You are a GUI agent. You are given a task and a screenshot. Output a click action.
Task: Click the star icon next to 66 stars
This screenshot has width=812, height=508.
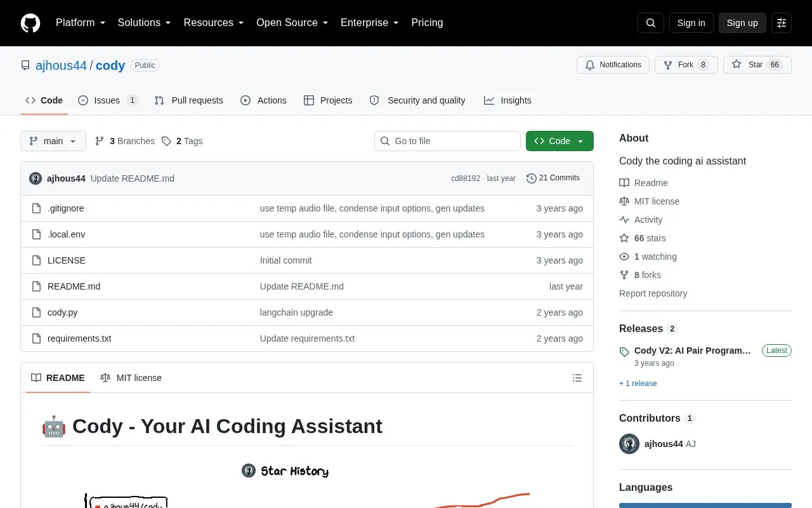pyautogui.click(x=624, y=238)
